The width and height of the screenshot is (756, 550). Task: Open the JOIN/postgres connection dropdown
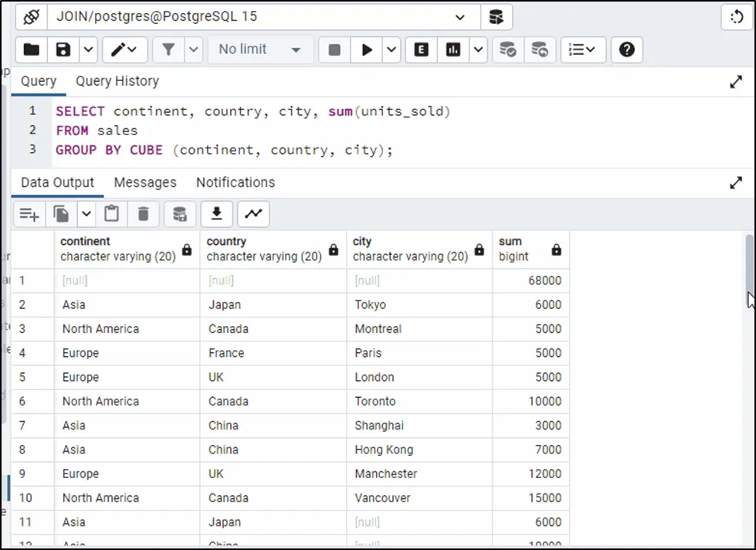[461, 16]
